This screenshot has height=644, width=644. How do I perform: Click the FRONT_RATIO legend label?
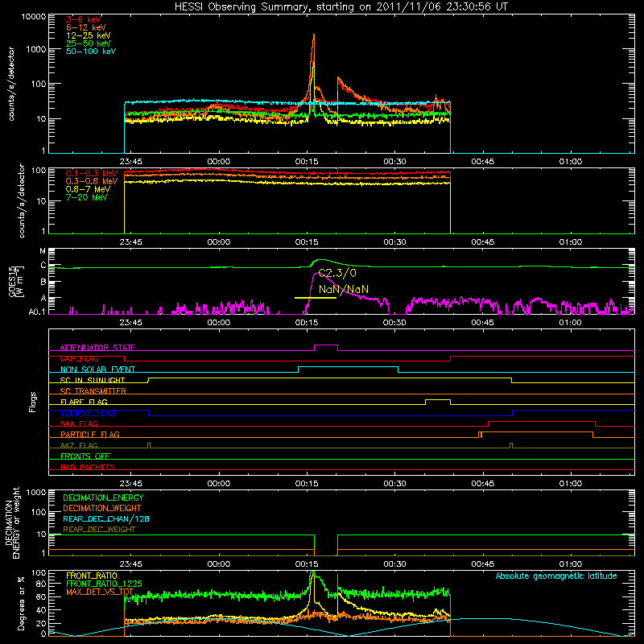click(x=92, y=576)
